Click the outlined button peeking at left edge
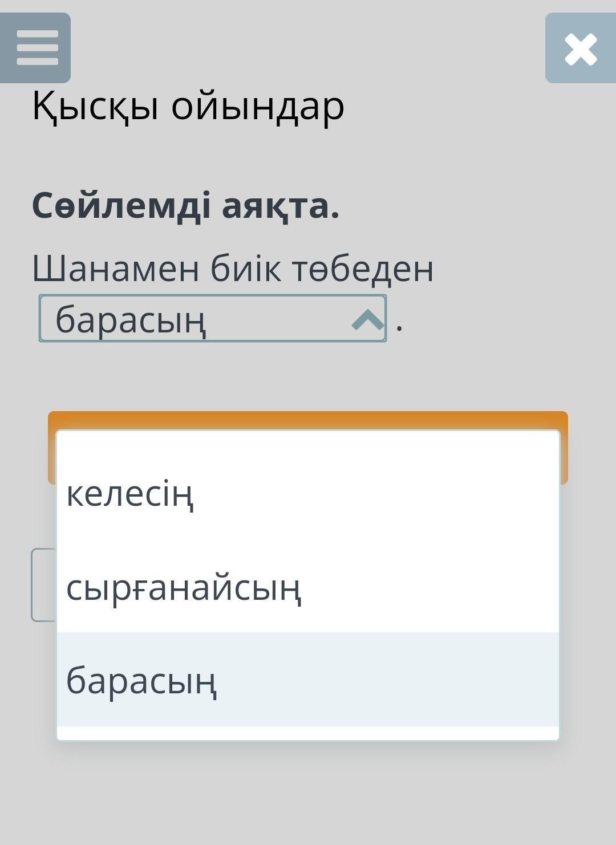616x845 pixels. (43, 585)
